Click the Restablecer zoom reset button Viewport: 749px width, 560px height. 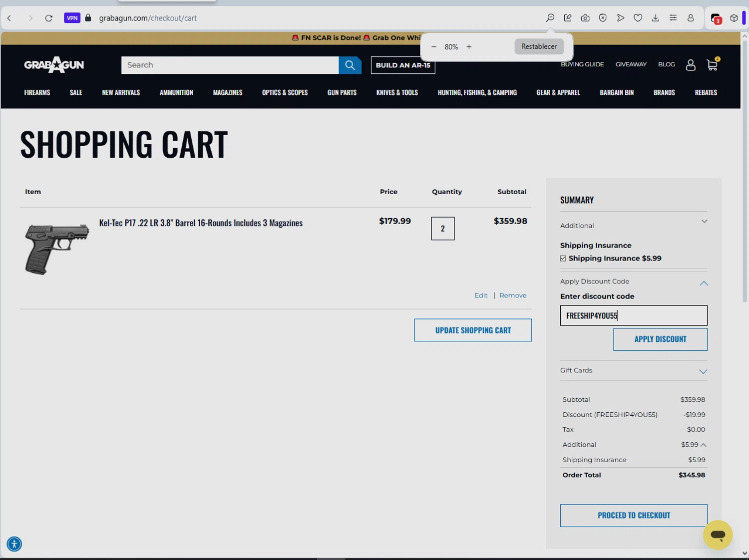tap(539, 46)
